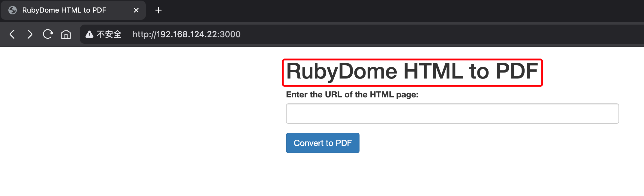The image size is (644, 196).
Task: Focus the HTML page URL input field
Action: pos(452,114)
